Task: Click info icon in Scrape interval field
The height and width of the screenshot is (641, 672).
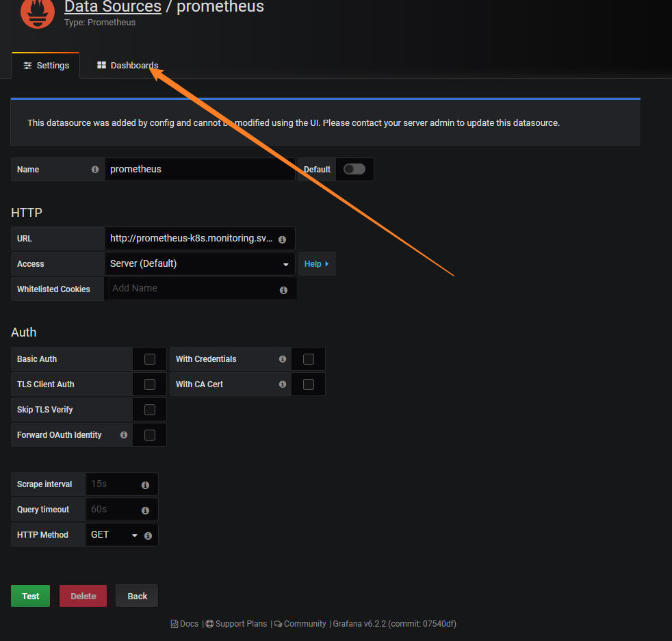Action: 145,485
